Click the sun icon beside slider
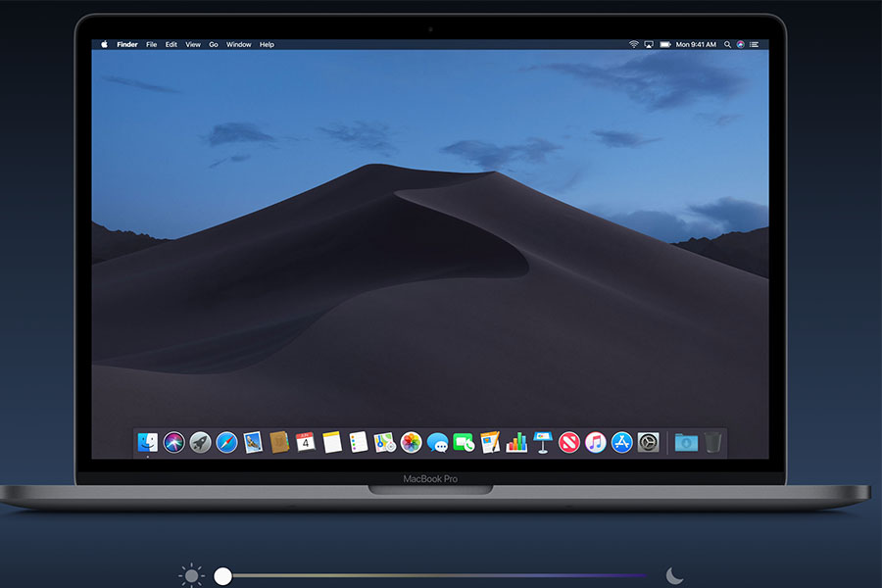 click(x=191, y=575)
